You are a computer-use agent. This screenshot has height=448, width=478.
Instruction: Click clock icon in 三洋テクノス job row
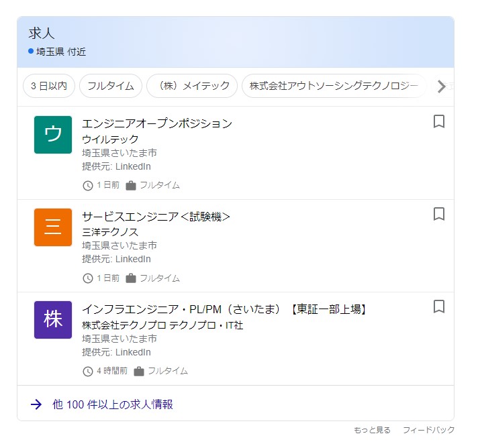88,278
